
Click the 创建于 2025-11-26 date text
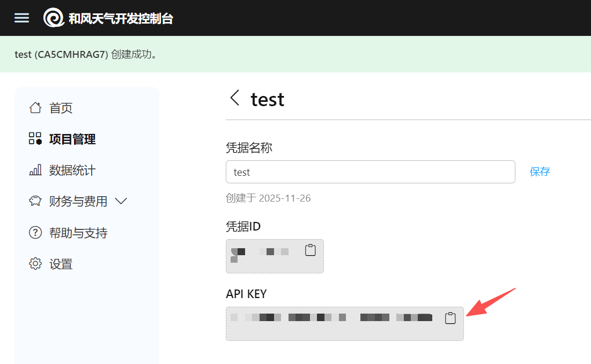coord(268,198)
